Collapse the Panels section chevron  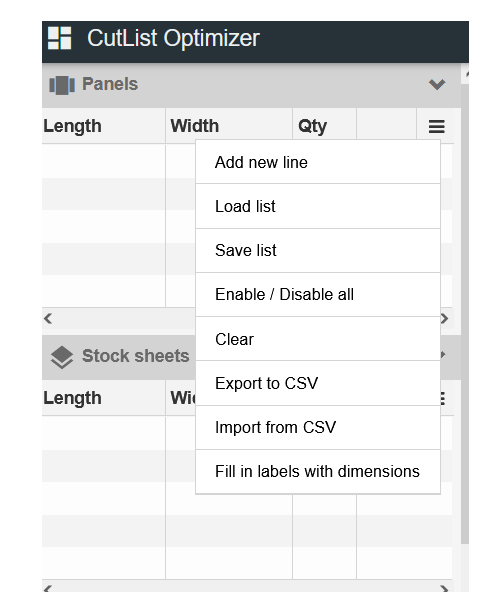pos(437,84)
